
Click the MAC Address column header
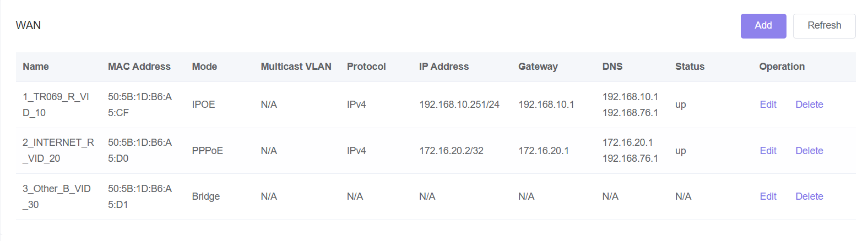(x=139, y=67)
